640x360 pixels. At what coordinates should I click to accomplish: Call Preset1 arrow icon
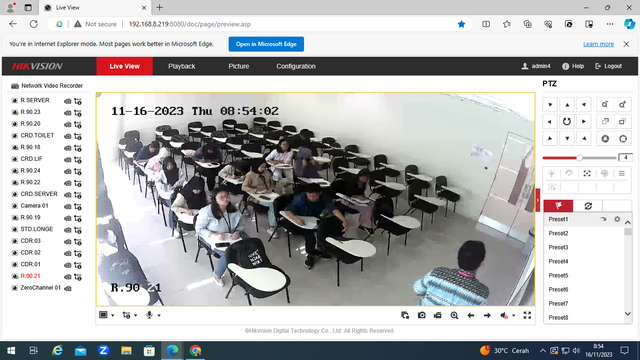603,219
